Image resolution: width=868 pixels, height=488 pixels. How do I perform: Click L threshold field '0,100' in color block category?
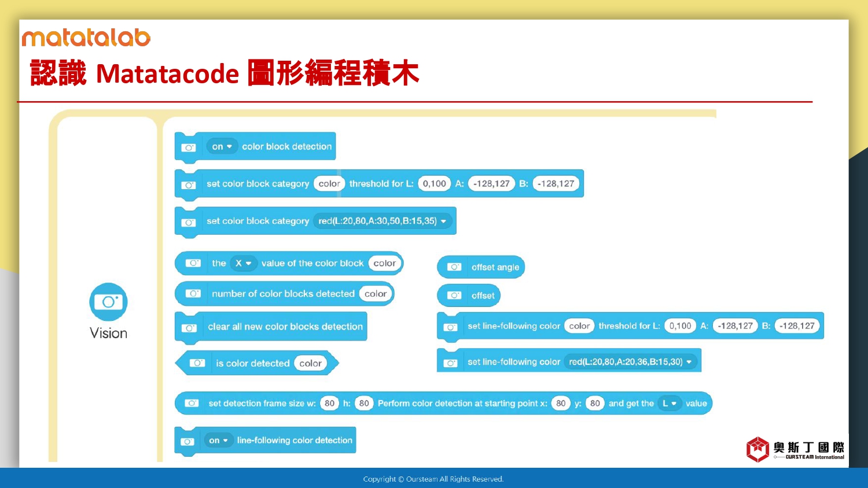click(434, 183)
